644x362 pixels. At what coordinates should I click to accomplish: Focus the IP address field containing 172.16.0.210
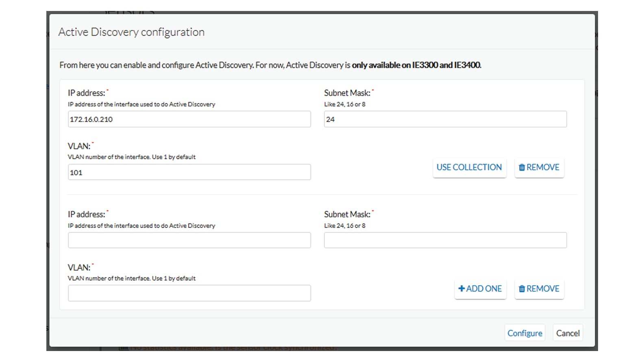189,119
